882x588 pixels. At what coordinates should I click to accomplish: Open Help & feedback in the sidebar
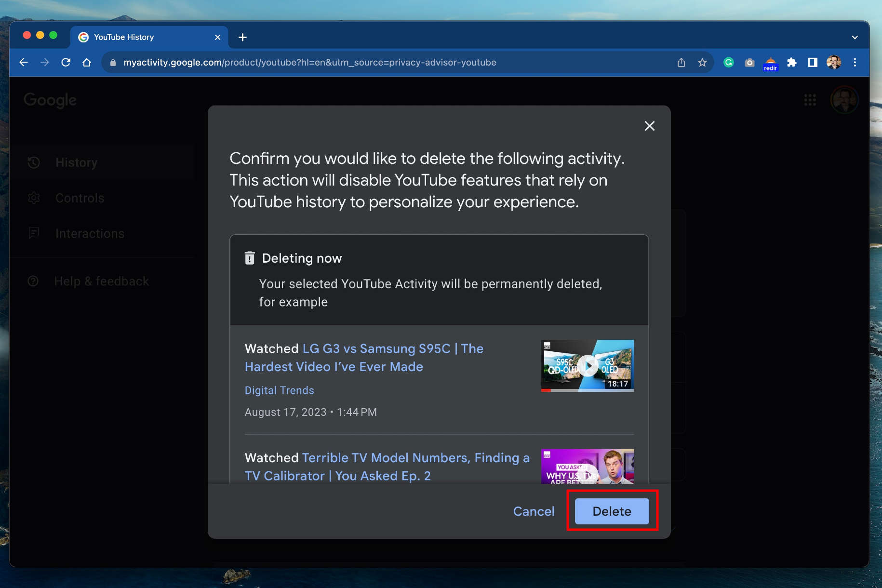(102, 281)
